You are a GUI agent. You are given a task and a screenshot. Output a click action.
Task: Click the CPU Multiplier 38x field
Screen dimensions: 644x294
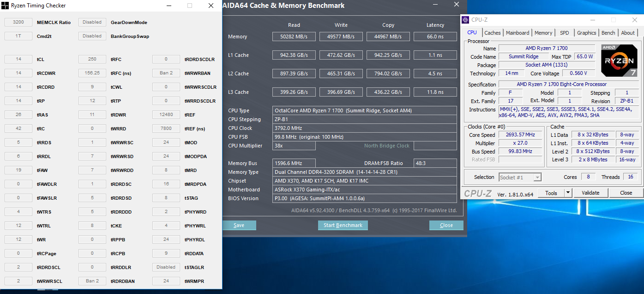[x=294, y=146]
